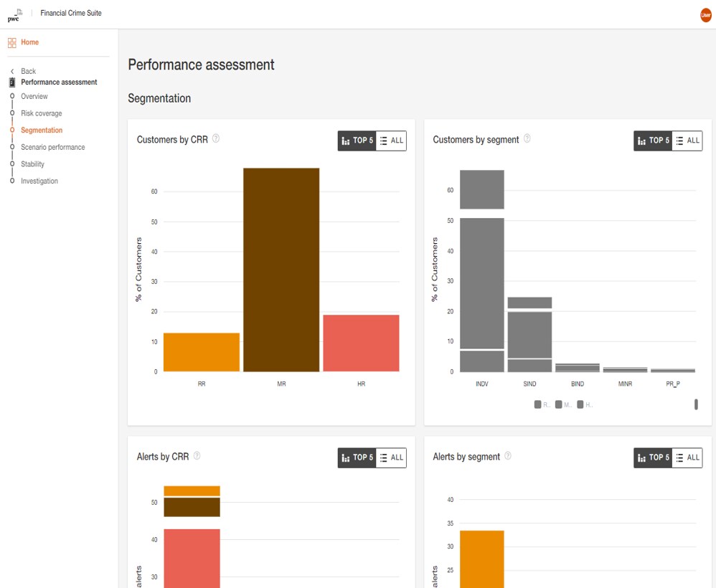716x588 pixels.
Task: Click the first gray legend swatch
Action: (538, 405)
